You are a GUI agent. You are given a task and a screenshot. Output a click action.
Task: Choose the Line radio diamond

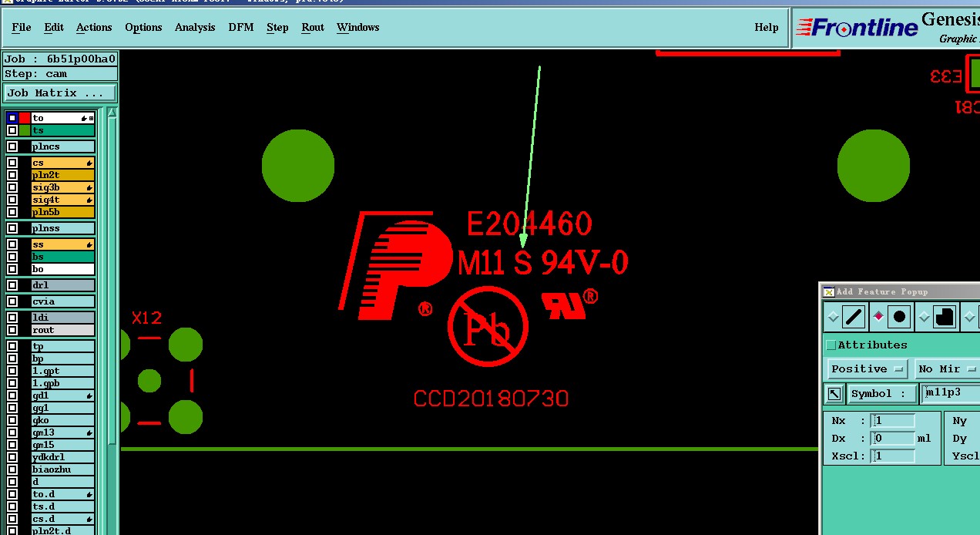pyautogui.click(x=832, y=317)
